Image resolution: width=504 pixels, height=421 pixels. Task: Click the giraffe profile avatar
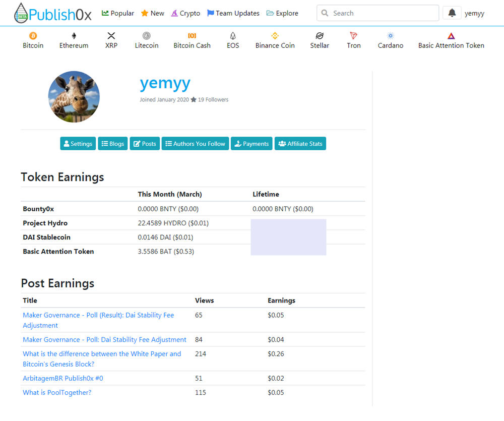click(x=74, y=97)
